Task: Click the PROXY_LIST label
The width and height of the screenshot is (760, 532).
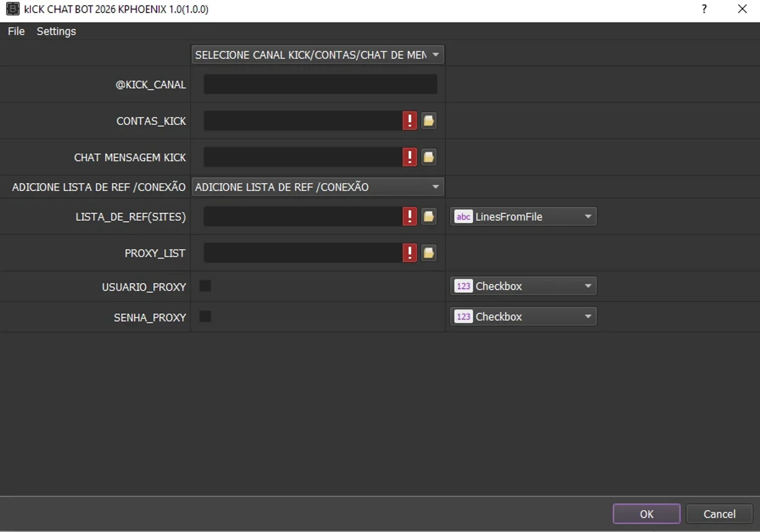Action: tap(155, 253)
